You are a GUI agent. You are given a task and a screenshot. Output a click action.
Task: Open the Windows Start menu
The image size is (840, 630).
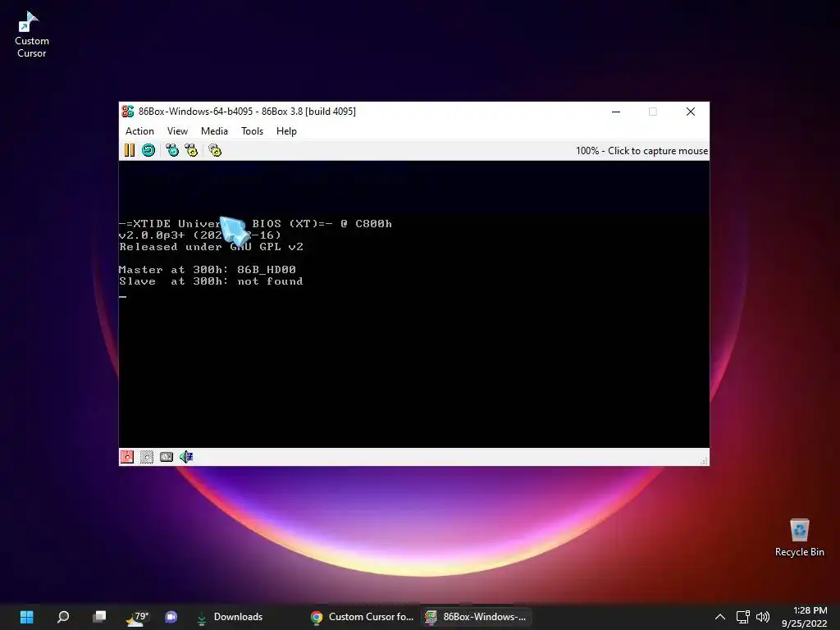(27, 617)
